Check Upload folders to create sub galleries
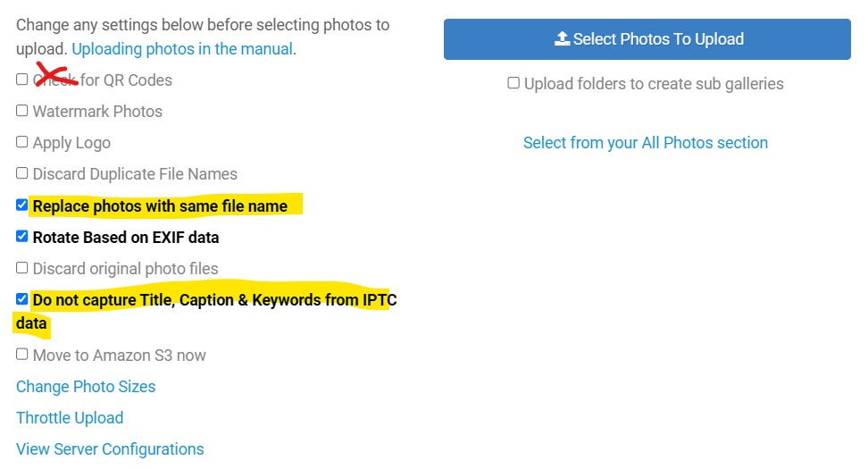Image resolution: width=868 pixels, height=469 pixels. [513, 82]
